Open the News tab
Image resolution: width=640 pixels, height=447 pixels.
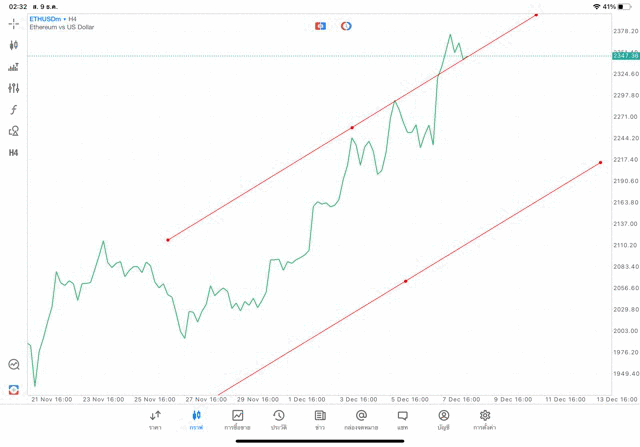319,419
